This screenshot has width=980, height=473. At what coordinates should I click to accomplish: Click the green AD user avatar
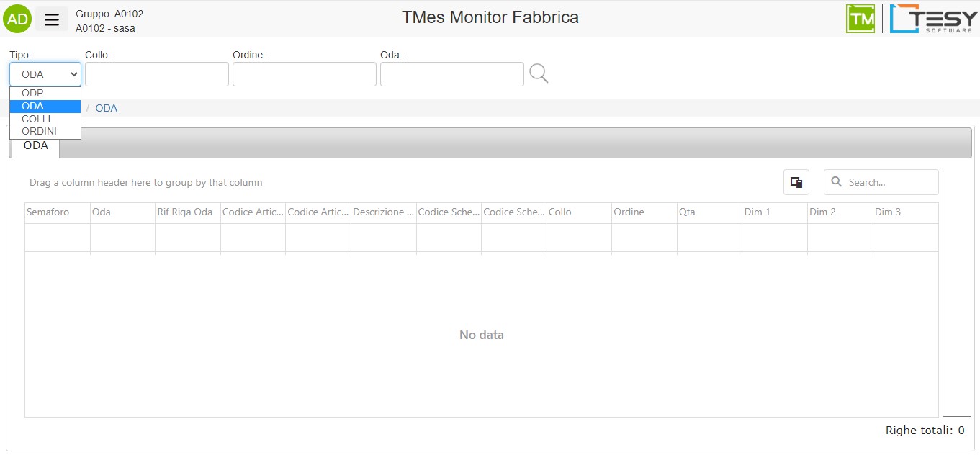coord(17,19)
